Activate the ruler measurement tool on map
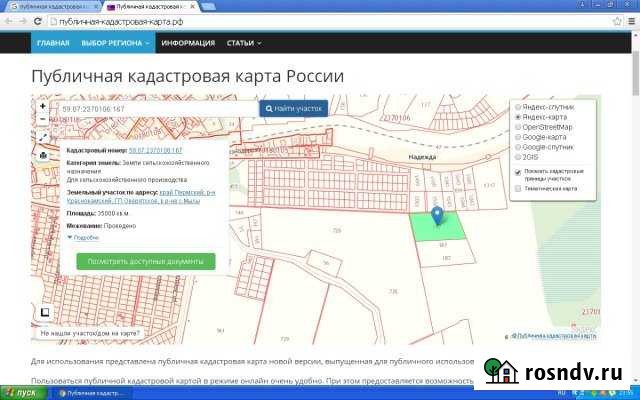This screenshot has height=400, width=640. (43, 137)
